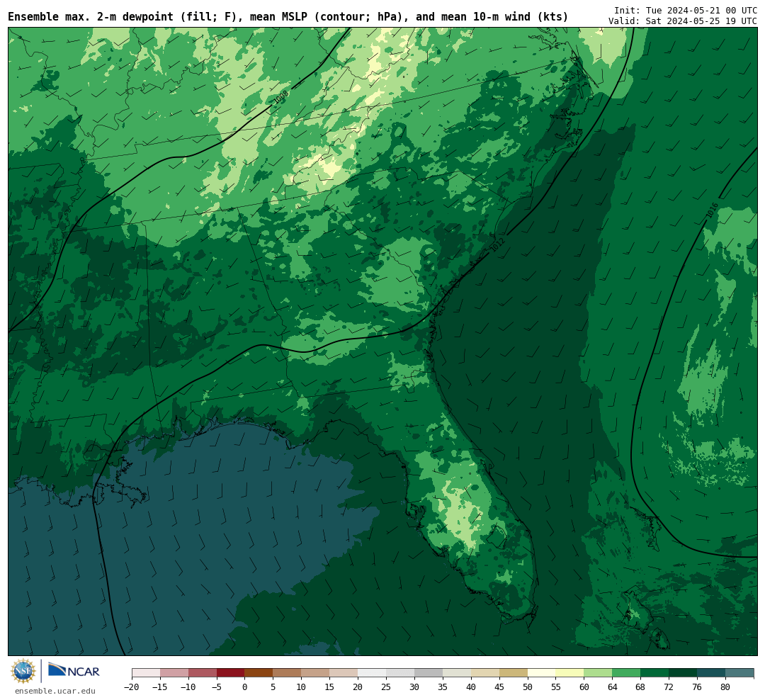Click the colorbar label 50
This screenshot has height=700, width=765.
(528, 687)
